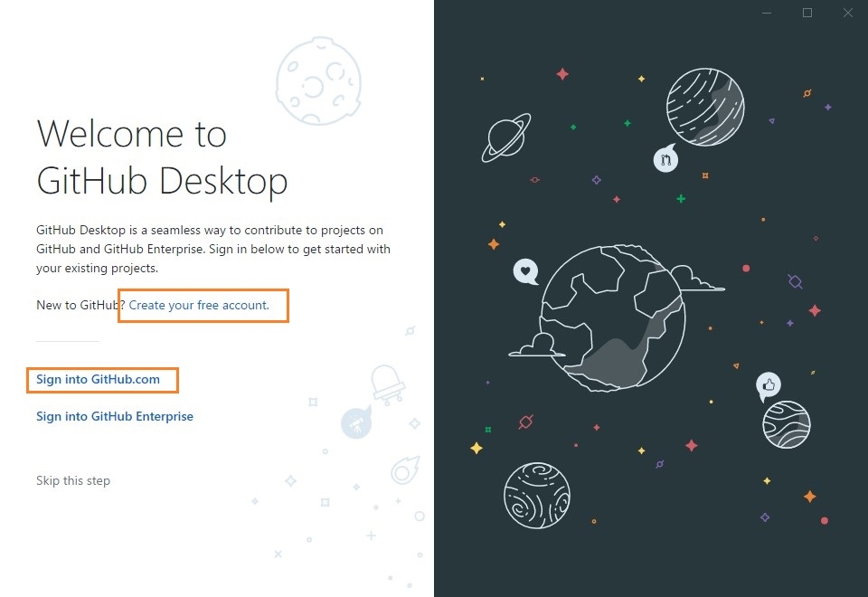Click the Welcome to GitHub Desktop heading
Viewport: 868px width, 597px height.
pyautogui.click(x=162, y=157)
